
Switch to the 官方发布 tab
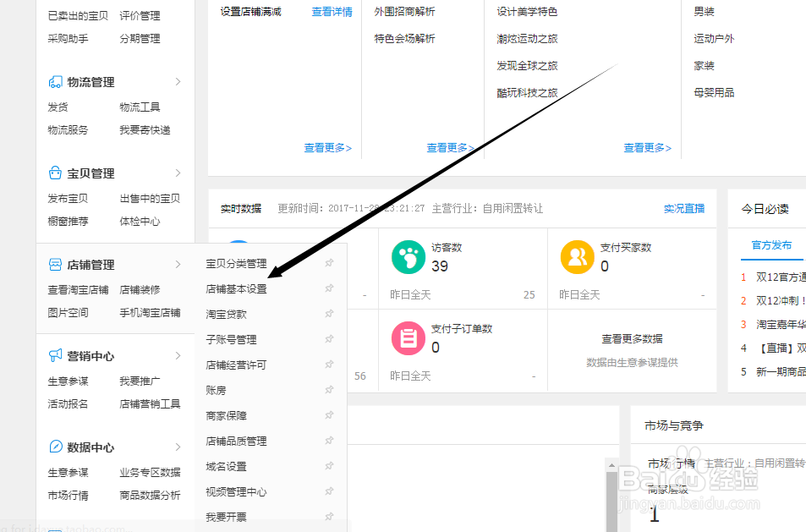771,245
